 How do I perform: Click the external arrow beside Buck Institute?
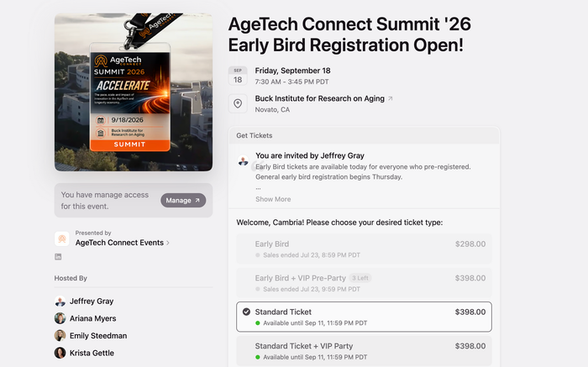pos(390,98)
